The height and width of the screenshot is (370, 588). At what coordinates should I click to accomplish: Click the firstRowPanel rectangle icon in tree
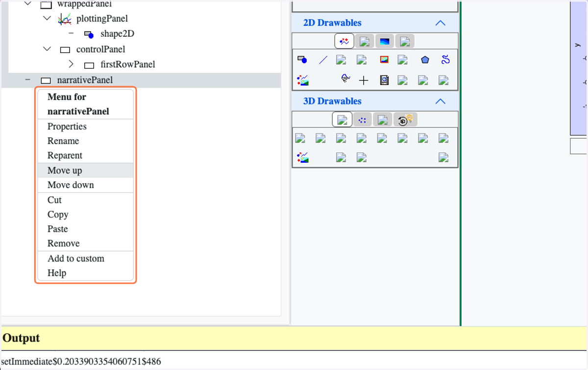pyautogui.click(x=89, y=65)
